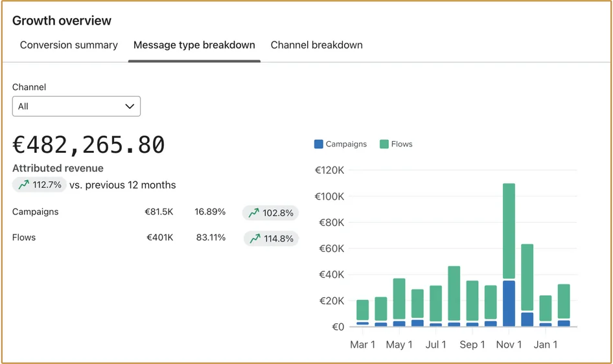Click the green bar above May 1
This screenshot has width=613, height=364.
click(399, 299)
